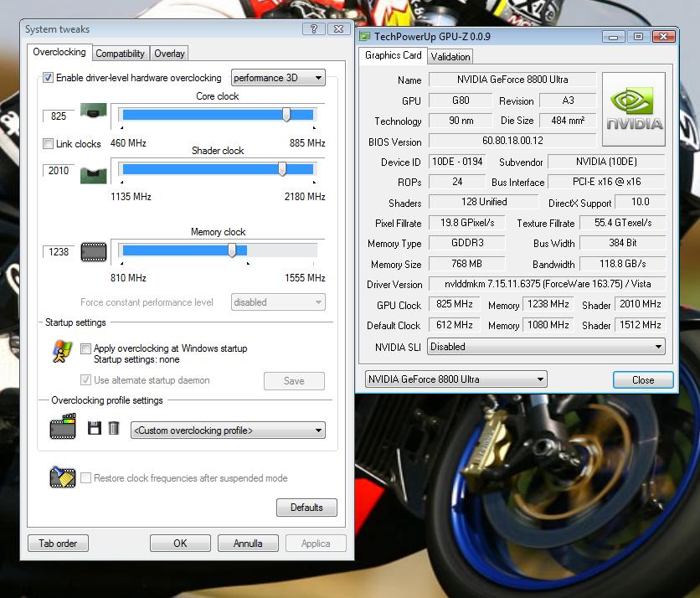The width and height of the screenshot is (700, 598).
Task: Open the NVIDIA SLI Disabled dropdown
Action: click(546, 347)
